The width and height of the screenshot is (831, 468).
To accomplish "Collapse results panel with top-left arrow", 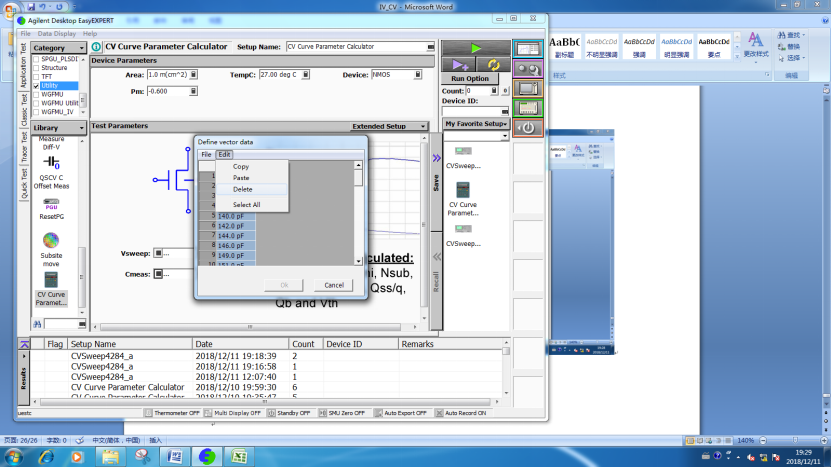I will [x=24, y=344].
